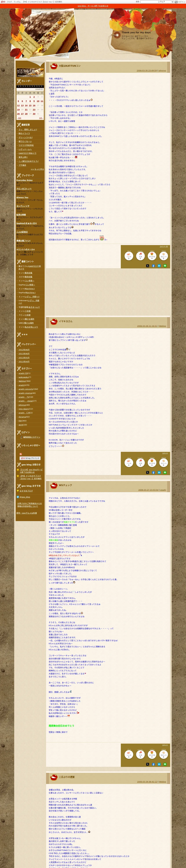This screenshot has height=868, width=186.
Task: Click いいね reaction on 大阪はKAT-TUNコン post
Action: [x=129, y=256]
